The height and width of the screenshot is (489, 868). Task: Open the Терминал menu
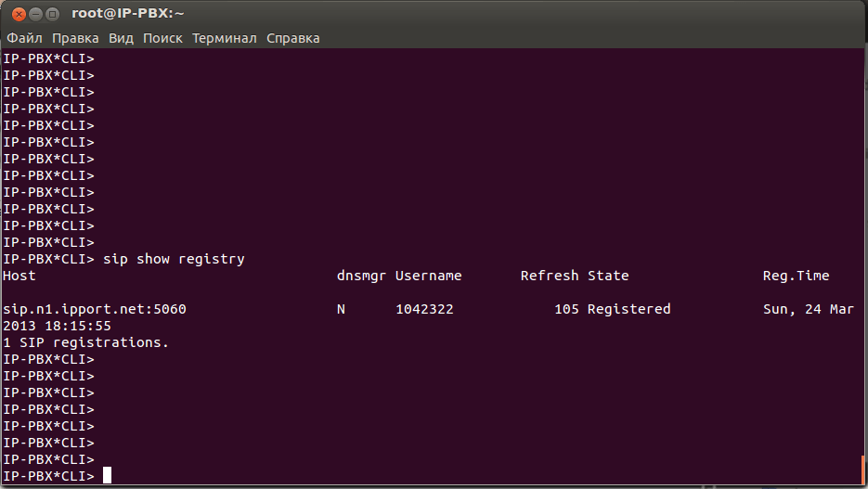click(x=225, y=38)
